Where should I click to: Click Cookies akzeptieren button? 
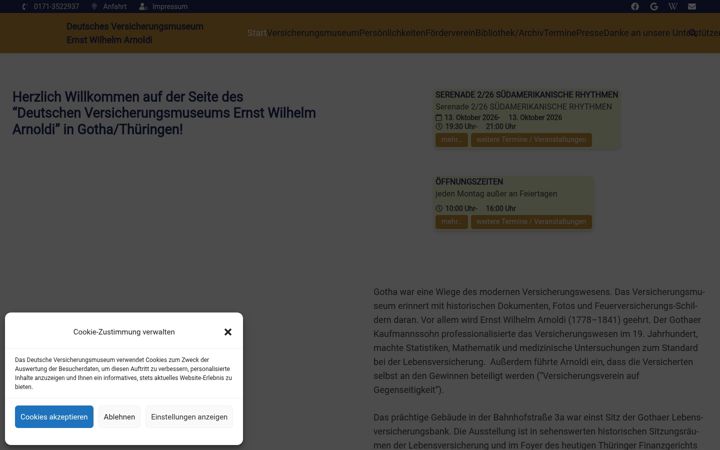click(x=54, y=416)
